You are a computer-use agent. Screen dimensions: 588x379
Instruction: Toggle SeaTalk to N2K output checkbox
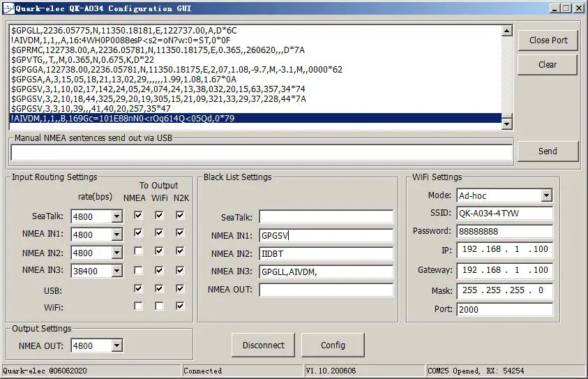(x=180, y=216)
